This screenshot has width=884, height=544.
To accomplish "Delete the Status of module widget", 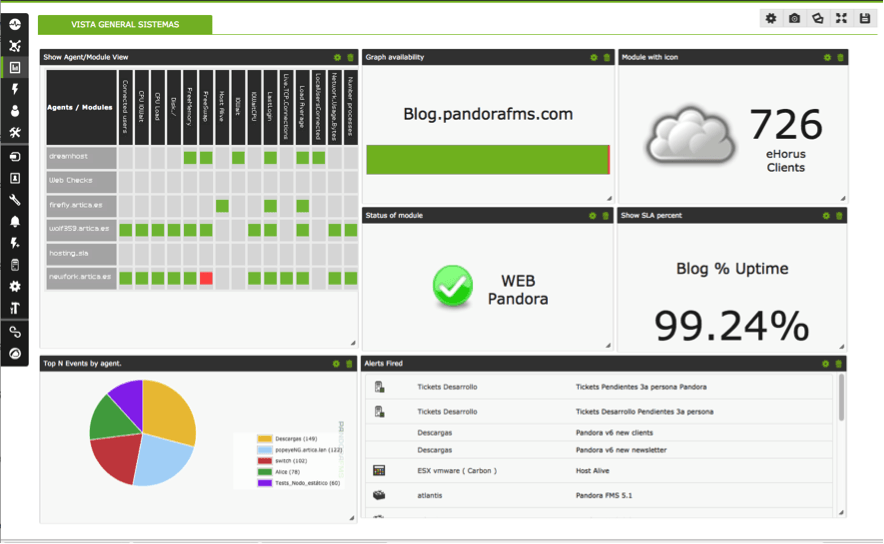I will point(605,216).
